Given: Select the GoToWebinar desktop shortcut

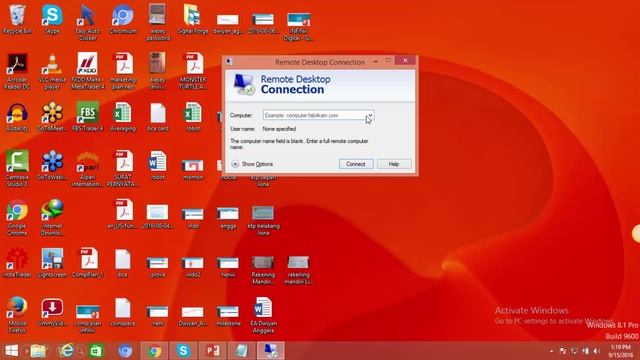Looking at the screenshot, I should click(52, 165).
